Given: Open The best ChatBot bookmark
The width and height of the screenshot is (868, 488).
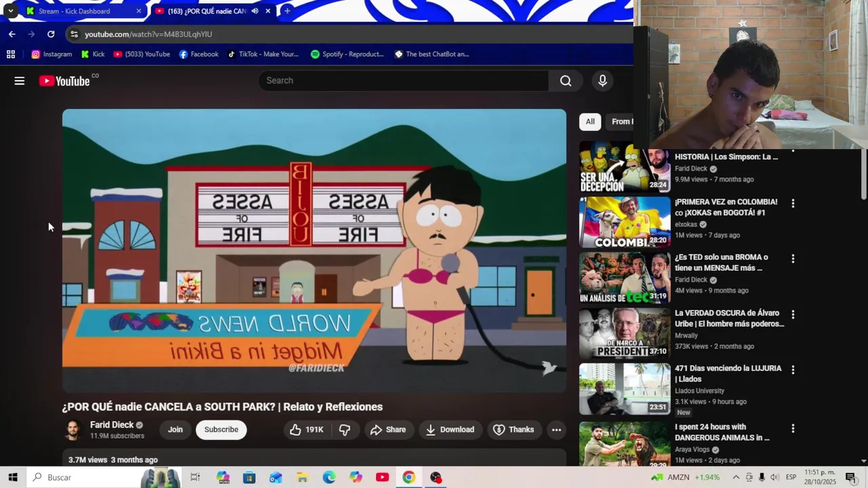Looking at the screenshot, I should tap(432, 54).
